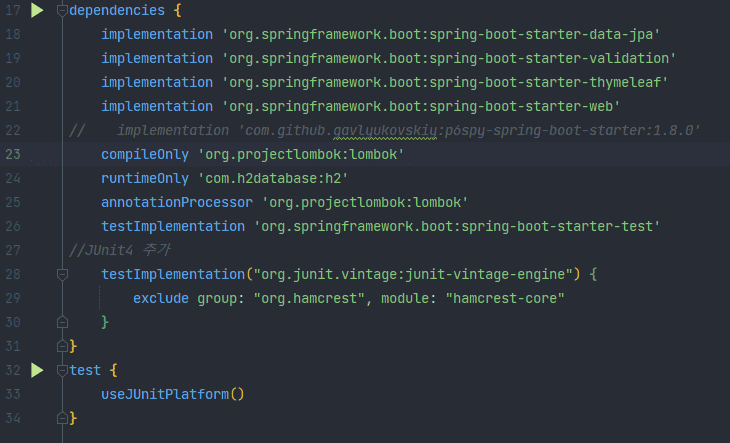Place cursor on compileOnly lombok line
The image size is (730, 443).
253,154
